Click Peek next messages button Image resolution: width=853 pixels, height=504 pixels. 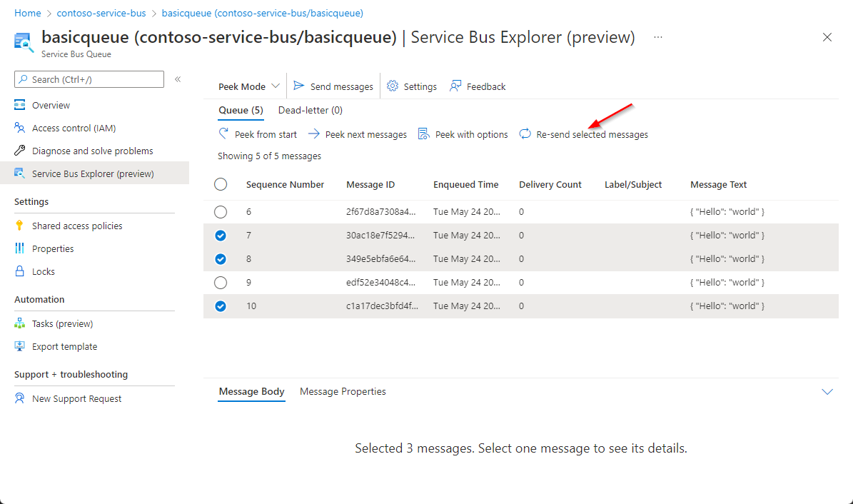point(358,134)
